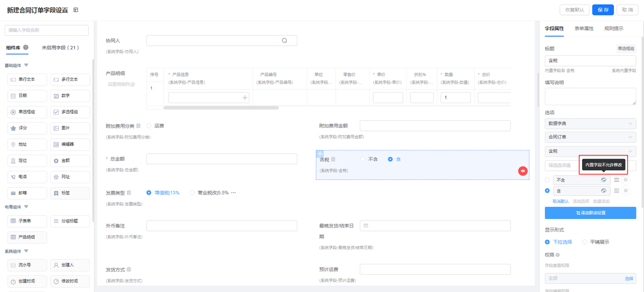Click the search icon in the 协同人 field
Viewport: 644px width, 292px height.
[284, 41]
